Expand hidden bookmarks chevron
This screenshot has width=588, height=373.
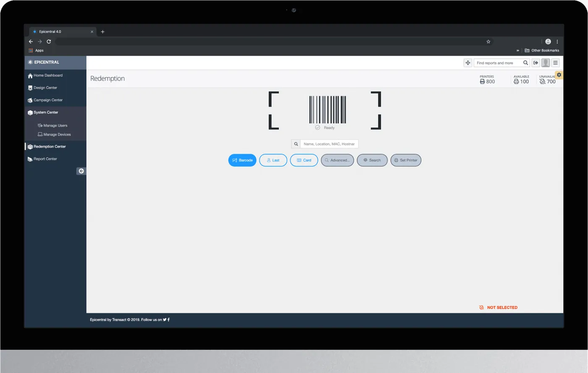click(518, 50)
